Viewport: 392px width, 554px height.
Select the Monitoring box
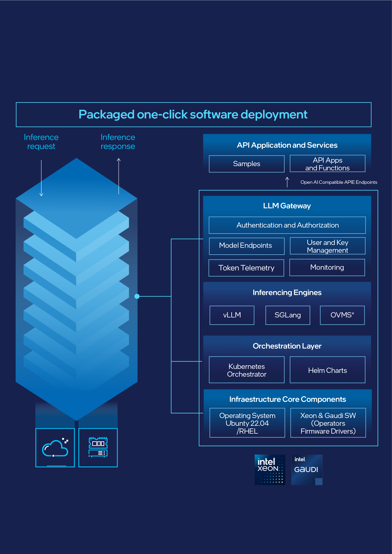pos(327,267)
